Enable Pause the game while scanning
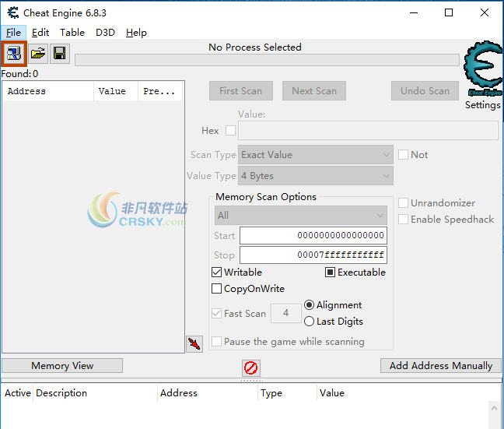 click(x=217, y=342)
